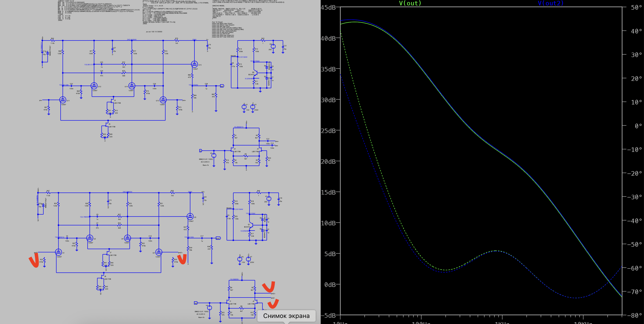Select the V8 260 voltage source
The width and height of the screenshot is (644, 324).
point(273,47)
